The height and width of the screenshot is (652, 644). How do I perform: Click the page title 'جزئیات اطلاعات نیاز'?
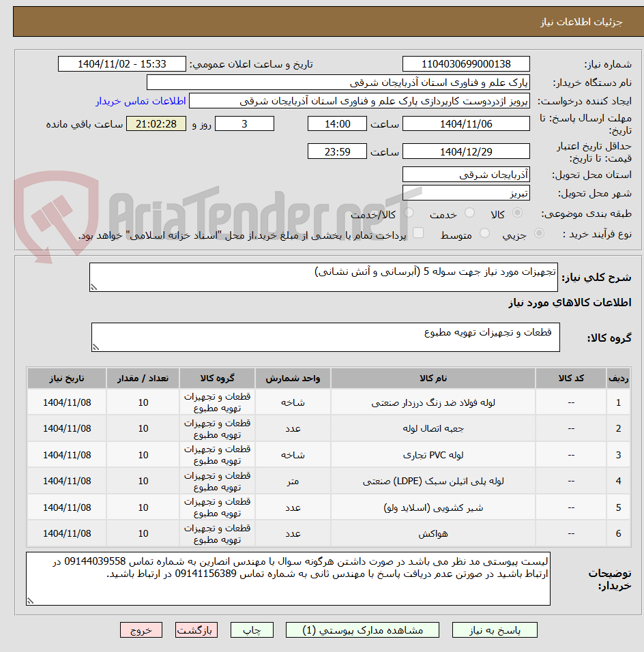581,22
